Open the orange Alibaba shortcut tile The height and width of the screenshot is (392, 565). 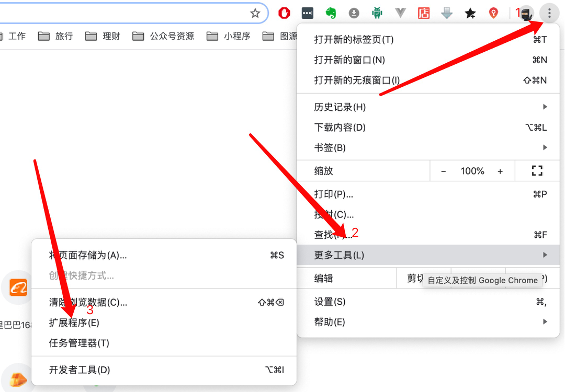(x=18, y=287)
